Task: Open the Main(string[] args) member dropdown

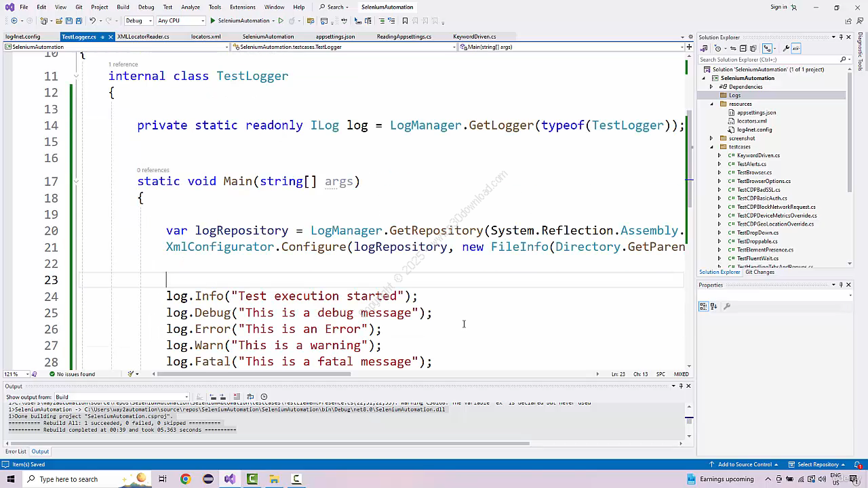Action: 570,47
